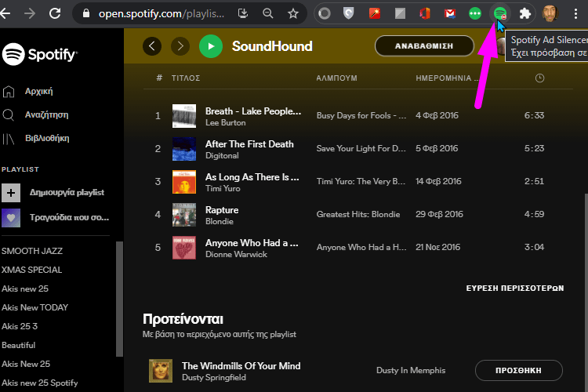Screen dimensions: 588x392
Task: Click the Spotify Ad Silencer extension icon
Action: [500, 14]
